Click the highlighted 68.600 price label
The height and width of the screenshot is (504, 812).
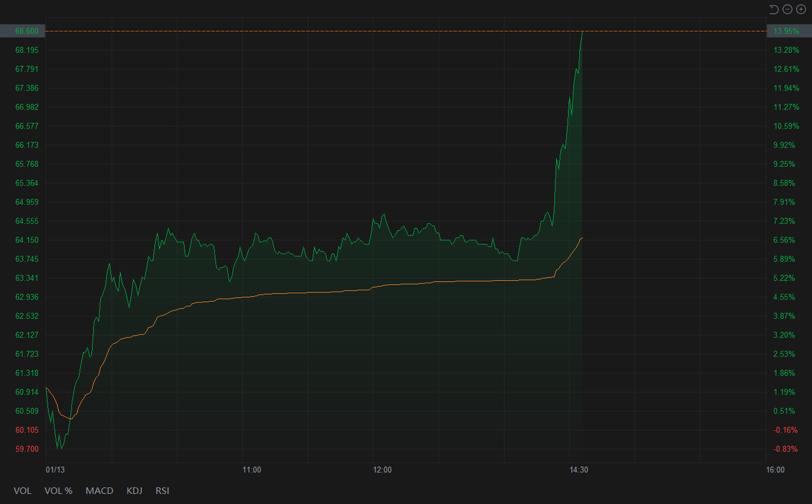pos(22,31)
